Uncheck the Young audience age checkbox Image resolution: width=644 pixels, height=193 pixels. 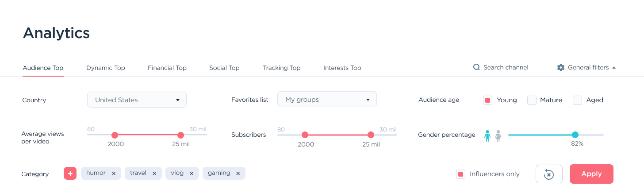[x=488, y=100]
